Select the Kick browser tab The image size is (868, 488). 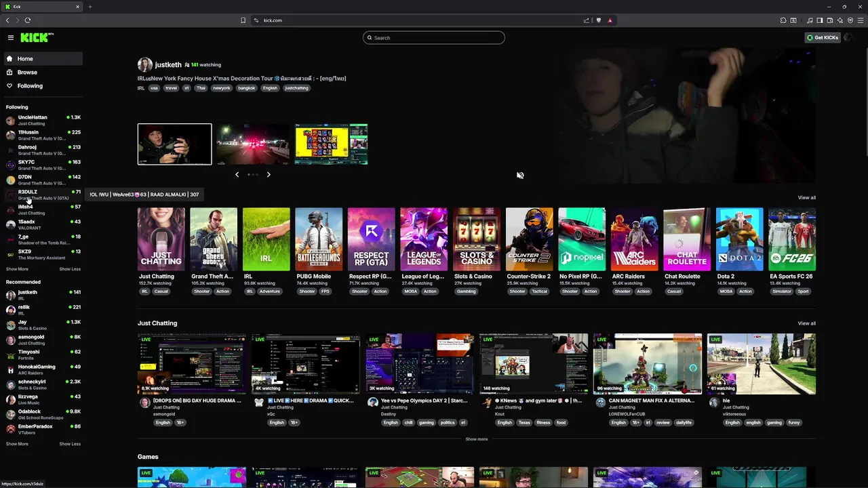(x=42, y=7)
